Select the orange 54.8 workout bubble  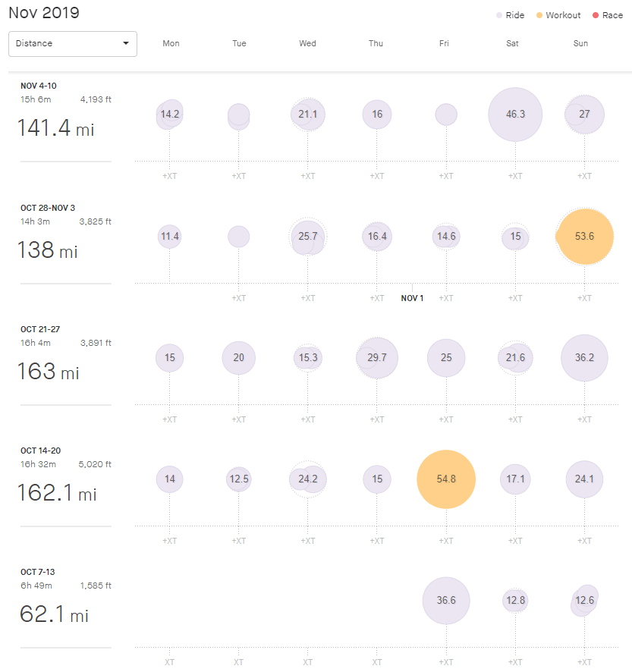point(446,479)
